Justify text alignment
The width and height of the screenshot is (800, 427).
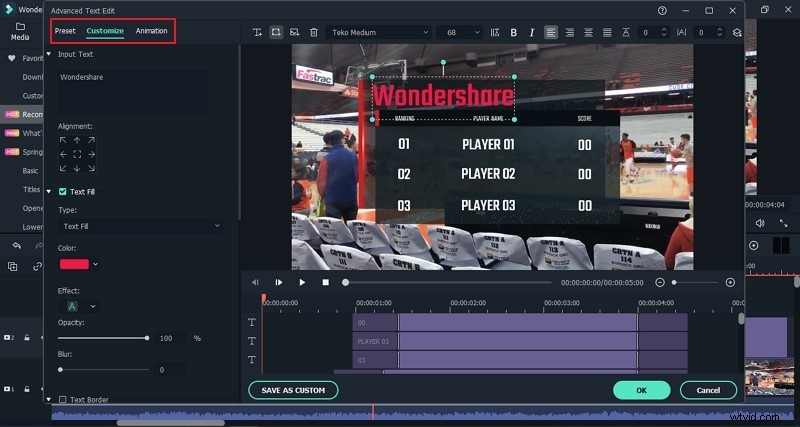click(x=607, y=33)
